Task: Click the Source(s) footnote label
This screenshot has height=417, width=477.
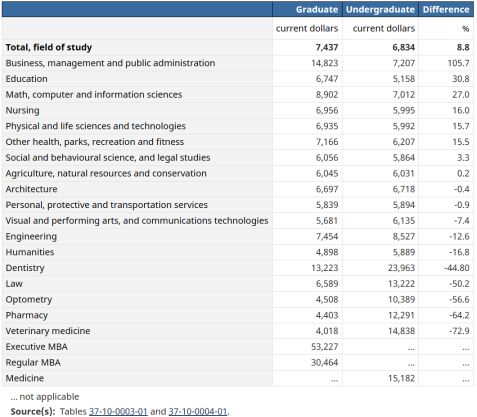Action: (x=33, y=411)
